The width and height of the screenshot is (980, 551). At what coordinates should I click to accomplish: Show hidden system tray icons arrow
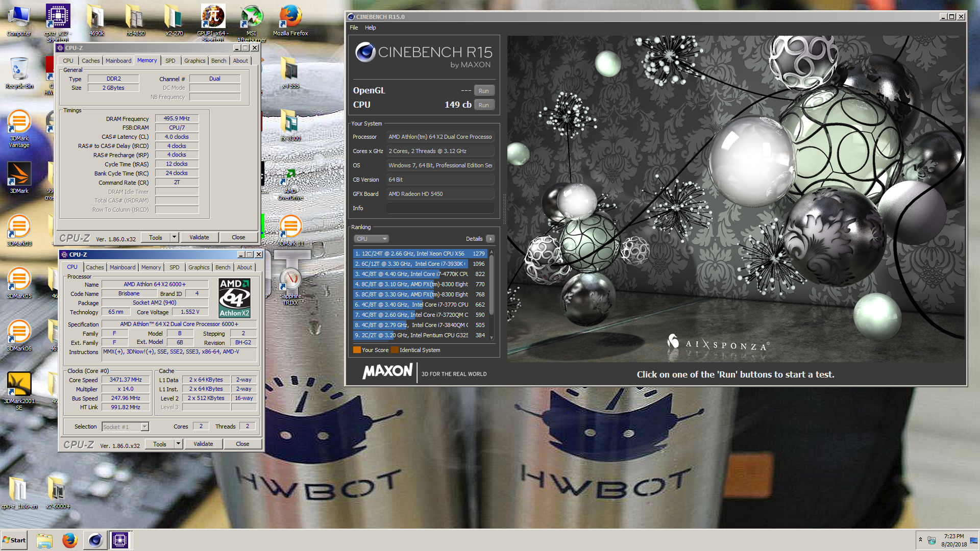920,540
